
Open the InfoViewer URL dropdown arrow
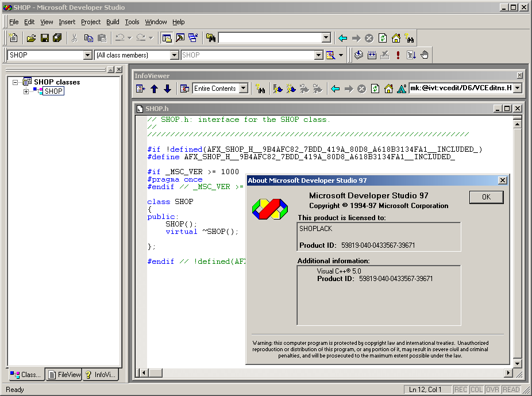(518, 89)
